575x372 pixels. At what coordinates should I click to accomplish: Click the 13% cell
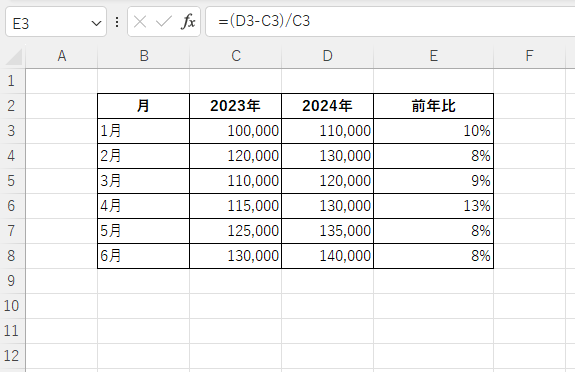point(433,206)
